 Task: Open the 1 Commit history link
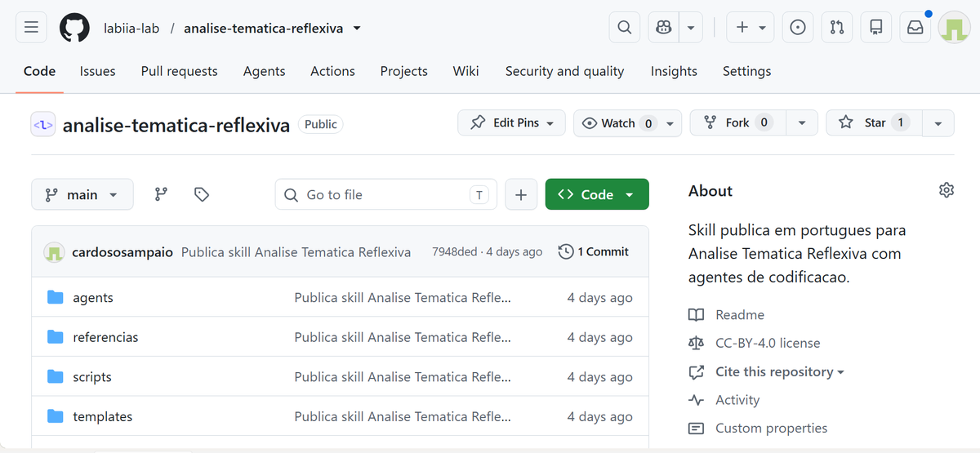[x=594, y=251]
